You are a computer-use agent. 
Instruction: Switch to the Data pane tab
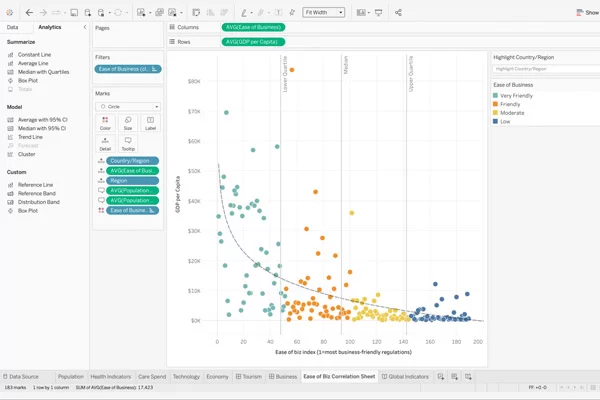point(13,27)
